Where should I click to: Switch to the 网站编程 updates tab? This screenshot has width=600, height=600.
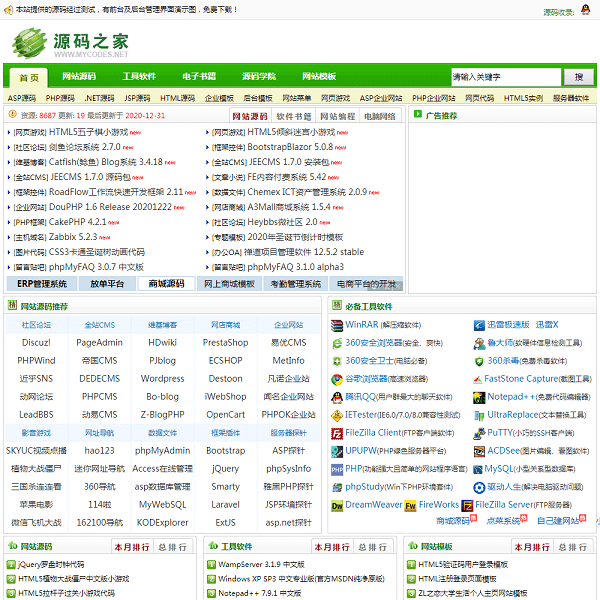(x=338, y=116)
